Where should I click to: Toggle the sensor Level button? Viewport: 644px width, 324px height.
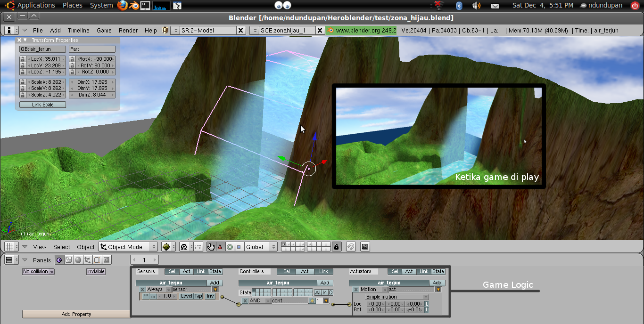tap(186, 296)
